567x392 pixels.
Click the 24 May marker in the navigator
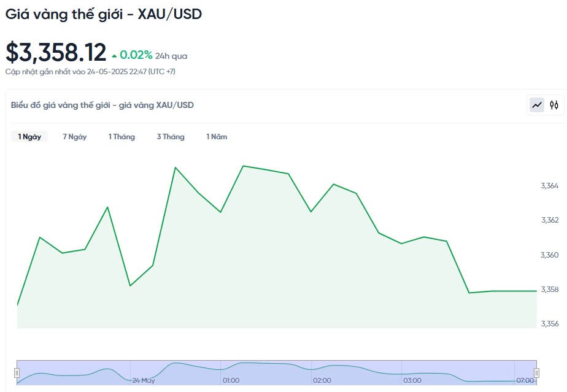pos(144,380)
